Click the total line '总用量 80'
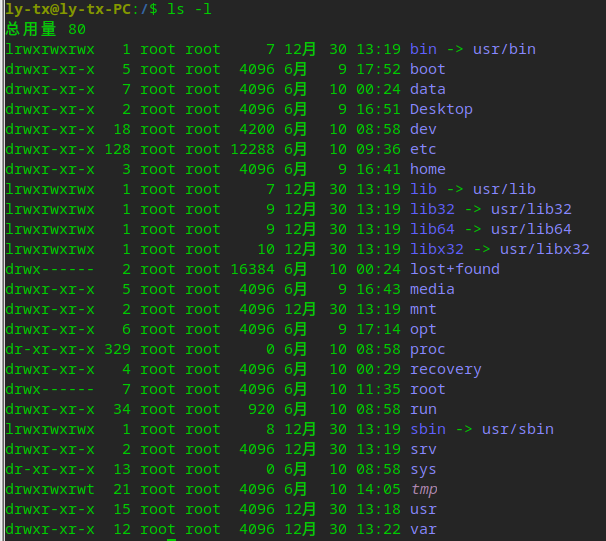Image resolution: width=606 pixels, height=541 pixels. coord(46,29)
